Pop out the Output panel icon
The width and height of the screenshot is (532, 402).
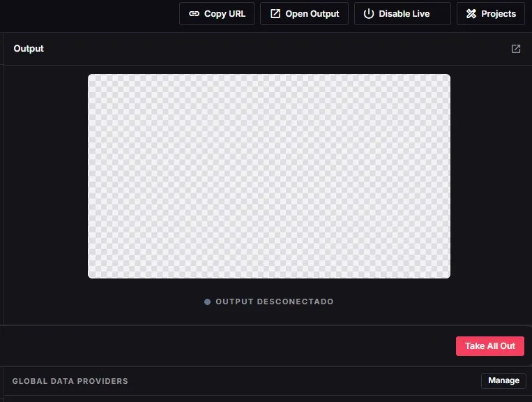516,49
